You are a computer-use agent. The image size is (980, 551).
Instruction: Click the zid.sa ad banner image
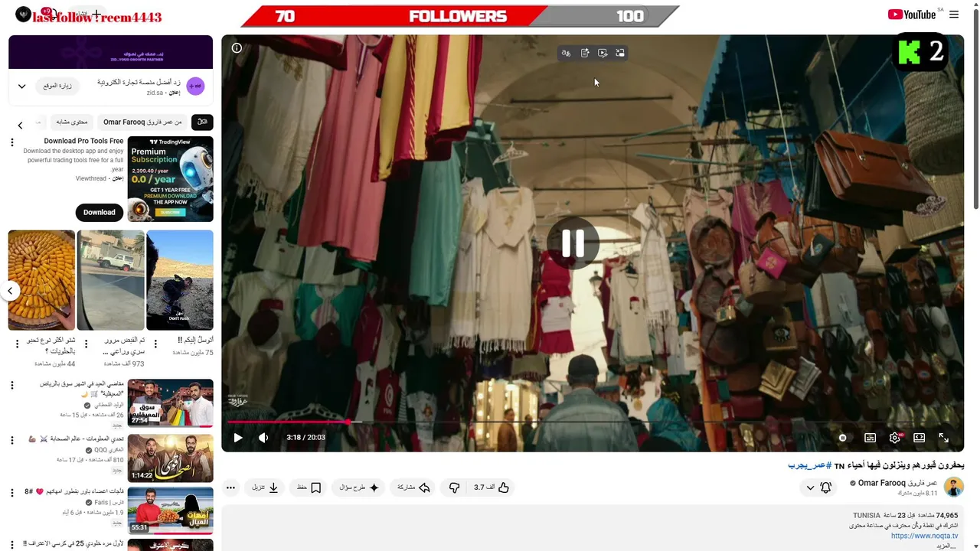(111, 52)
